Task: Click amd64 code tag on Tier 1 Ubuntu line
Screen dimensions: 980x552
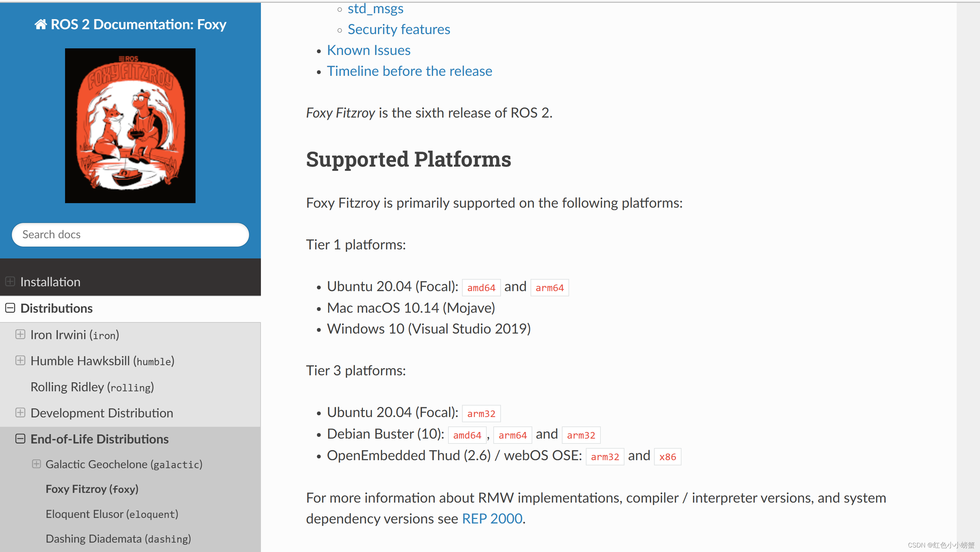Action: [x=481, y=288]
